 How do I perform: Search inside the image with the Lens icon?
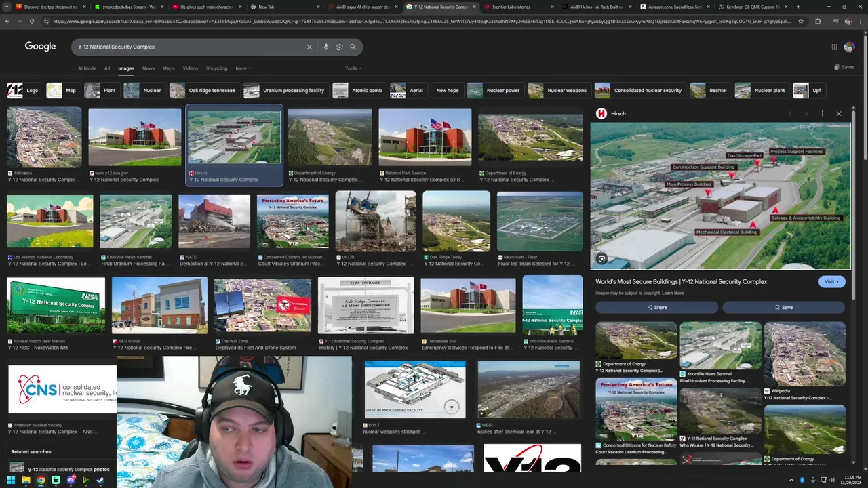coord(601,258)
